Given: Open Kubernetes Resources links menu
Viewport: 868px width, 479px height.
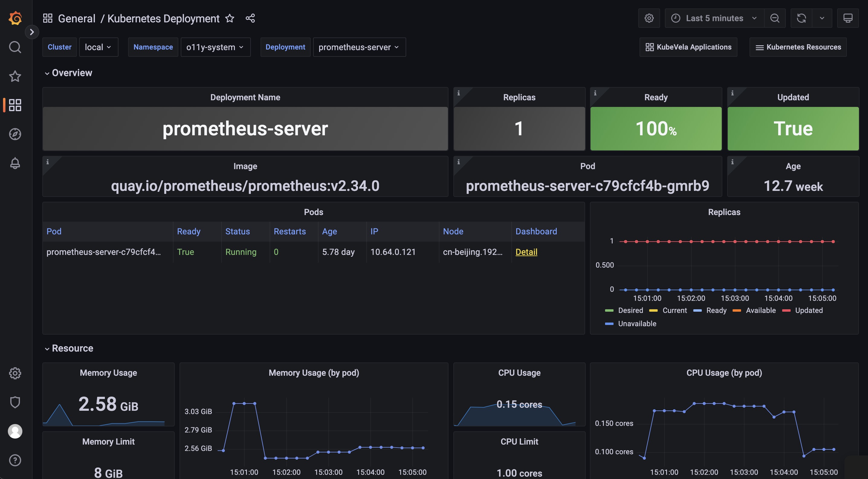Looking at the screenshot, I should pyautogui.click(x=798, y=47).
